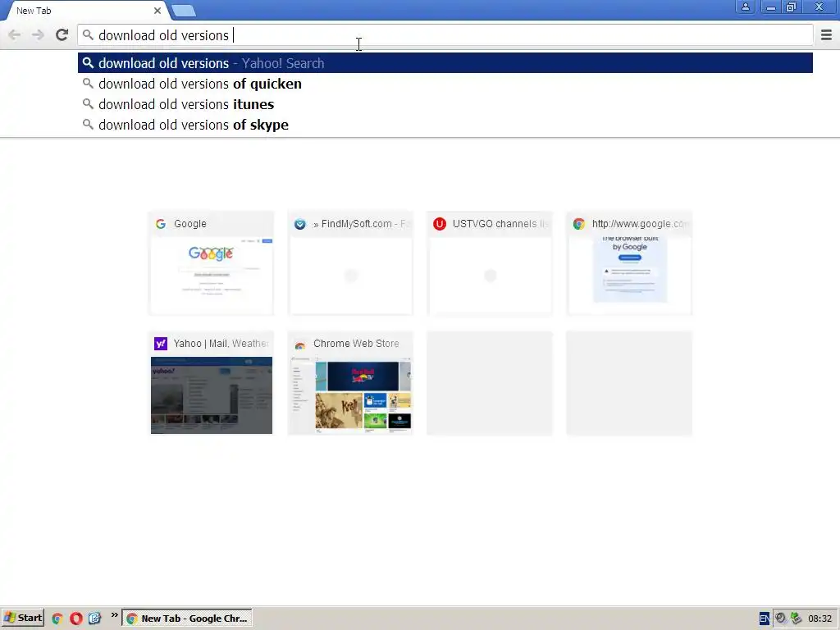Click the FindMySoft favicon on its tile
840x630 pixels.
[x=300, y=224]
